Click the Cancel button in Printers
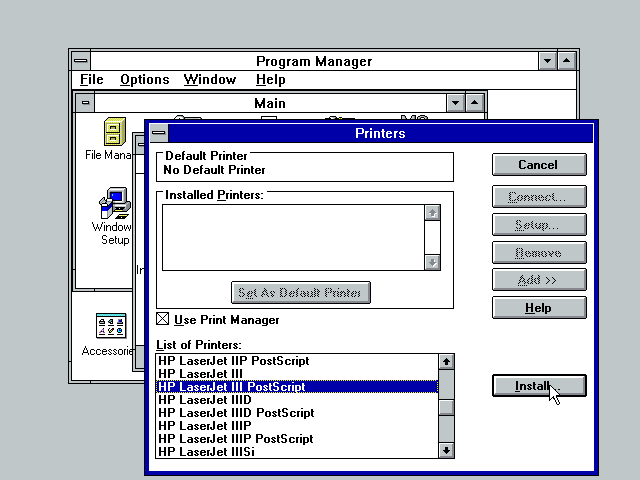This screenshot has height=480, width=640. coord(539,164)
